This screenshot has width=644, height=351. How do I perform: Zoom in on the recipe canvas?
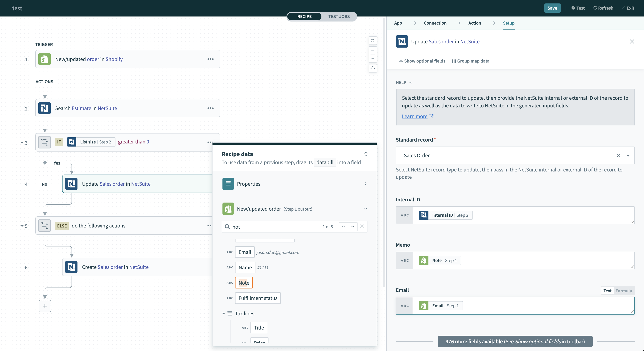(372, 51)
